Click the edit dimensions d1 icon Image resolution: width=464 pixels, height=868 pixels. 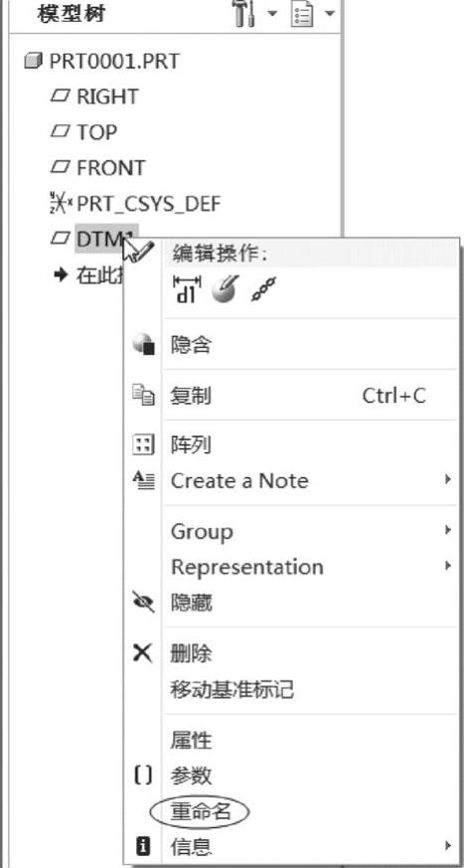click(186, 289)
